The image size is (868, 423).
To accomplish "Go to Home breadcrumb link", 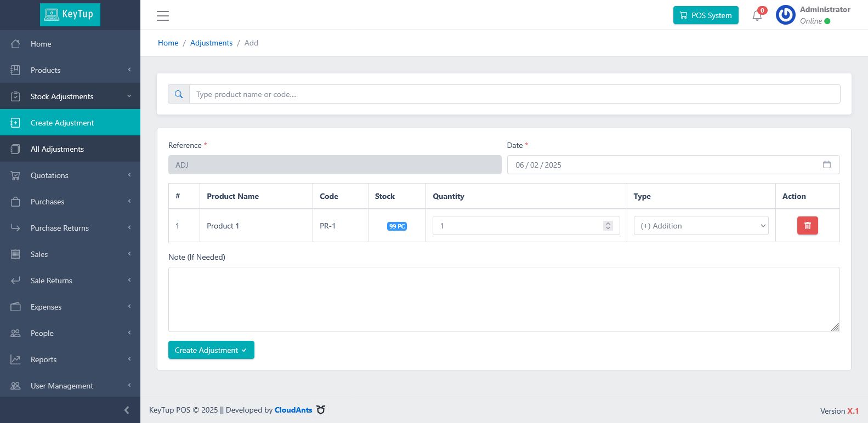I will [x=168, y=43].
